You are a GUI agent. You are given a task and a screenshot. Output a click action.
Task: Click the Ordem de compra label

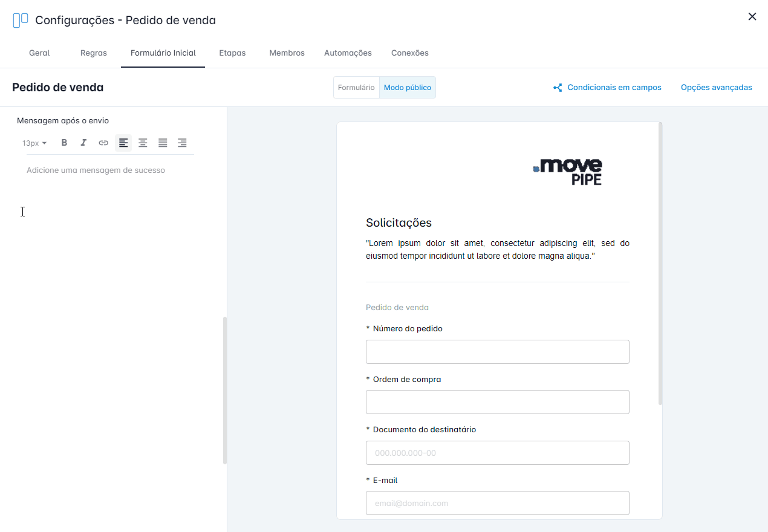(407, 380)
